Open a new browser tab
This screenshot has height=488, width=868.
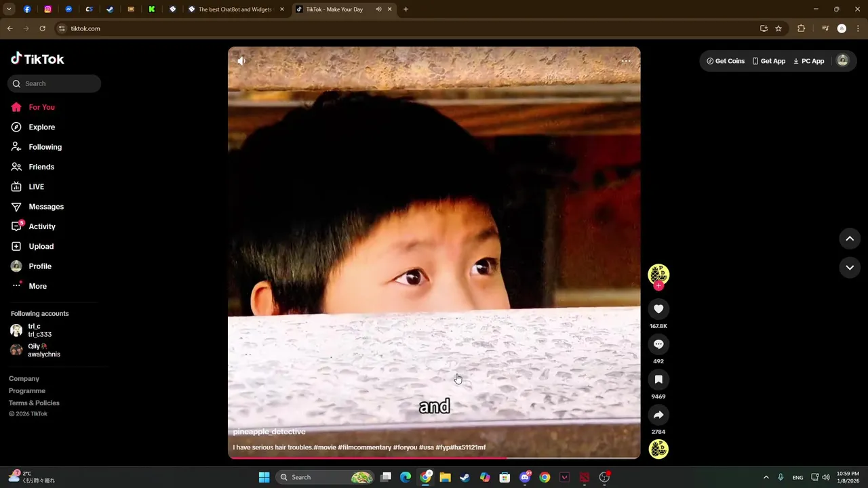[x=406, y=9]
